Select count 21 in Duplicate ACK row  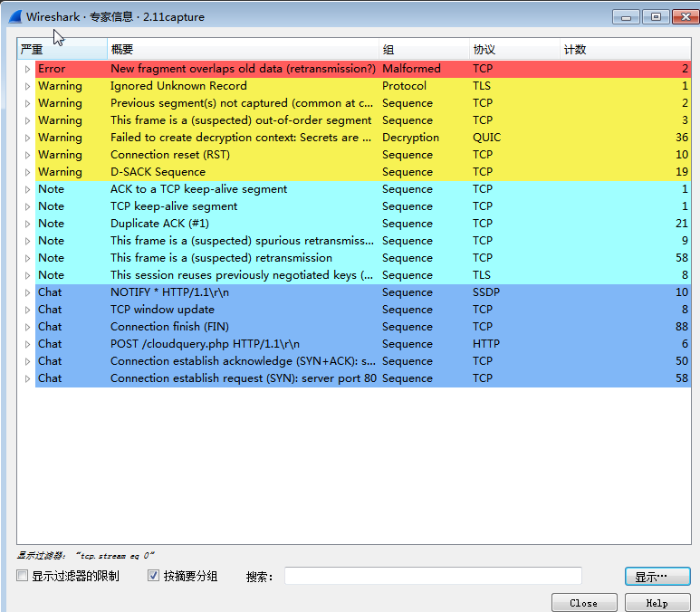(682, 224)
